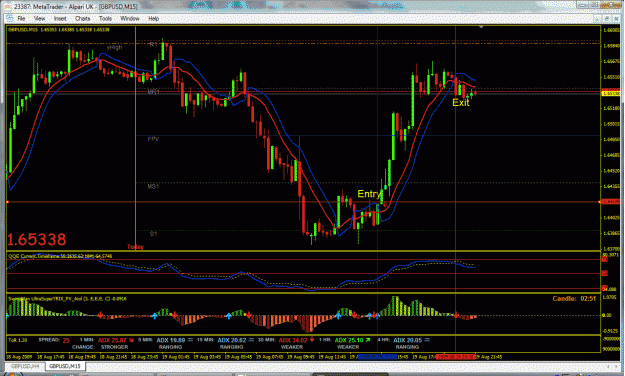
Task: Click the S1 pivot level label
Action: 153,234
